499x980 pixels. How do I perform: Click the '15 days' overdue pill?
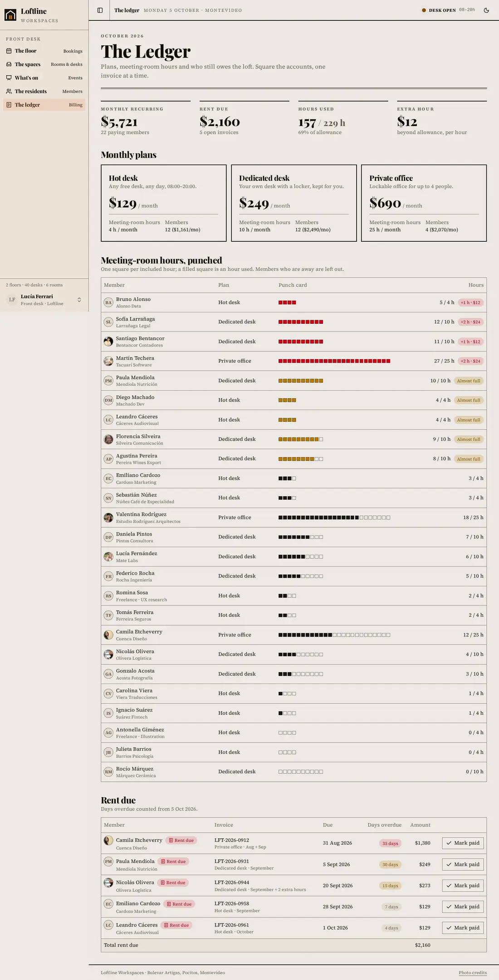(390, 886)
